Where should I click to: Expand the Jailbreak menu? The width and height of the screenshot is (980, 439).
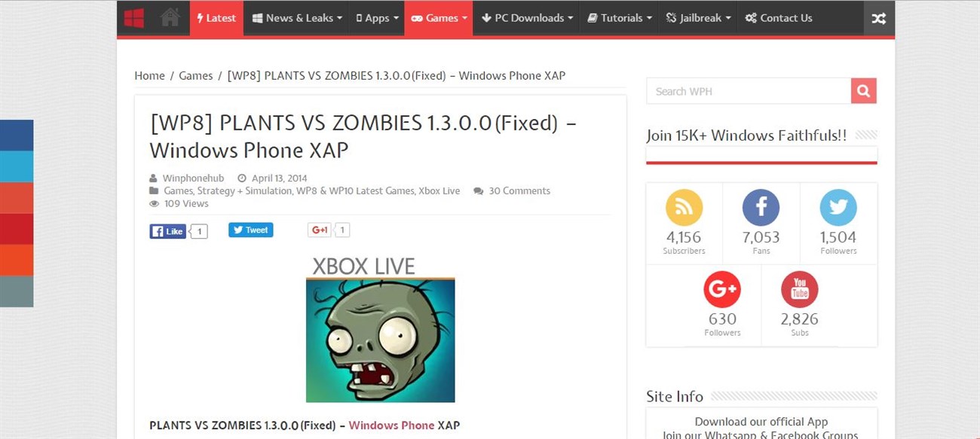click(698, 18)
